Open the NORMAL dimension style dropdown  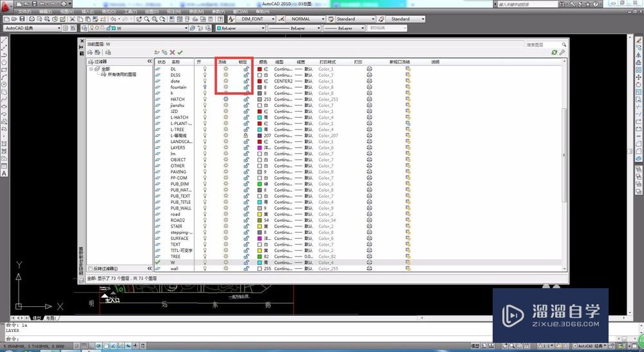tap(305, 19)
